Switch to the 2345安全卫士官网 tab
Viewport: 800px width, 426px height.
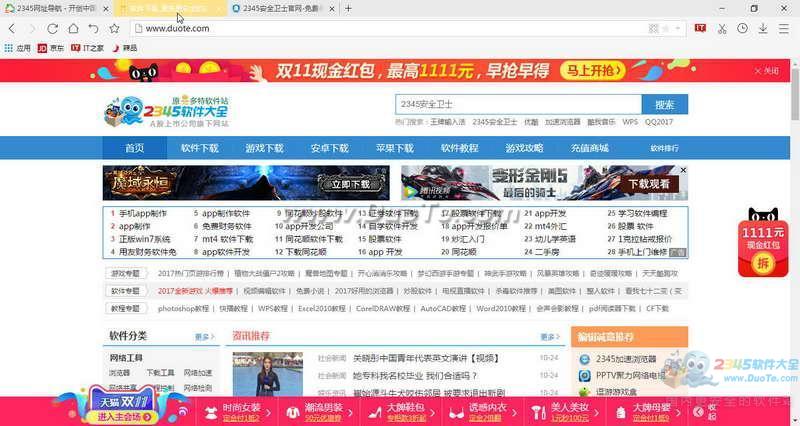280,8
